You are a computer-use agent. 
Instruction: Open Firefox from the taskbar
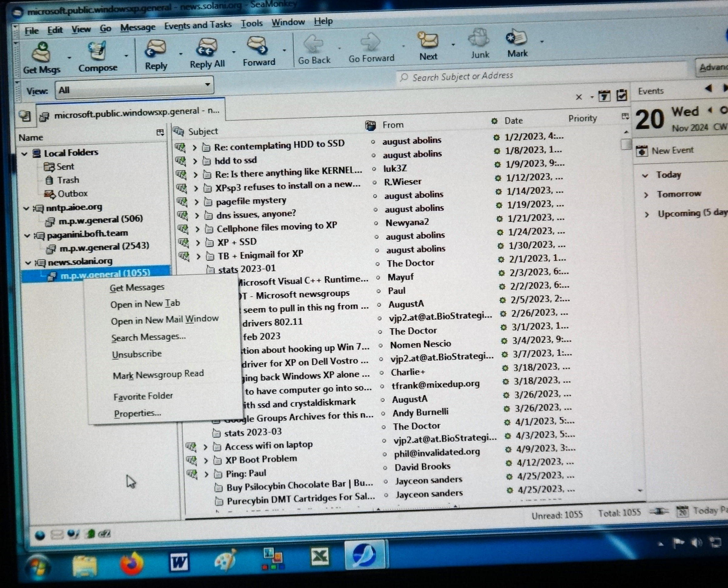point(132,564)
